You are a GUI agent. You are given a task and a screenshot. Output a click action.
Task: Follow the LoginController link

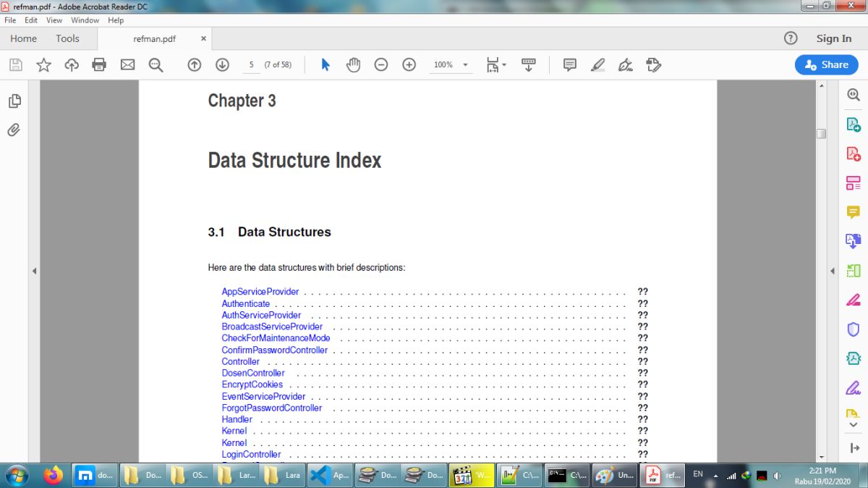[251, 454]
